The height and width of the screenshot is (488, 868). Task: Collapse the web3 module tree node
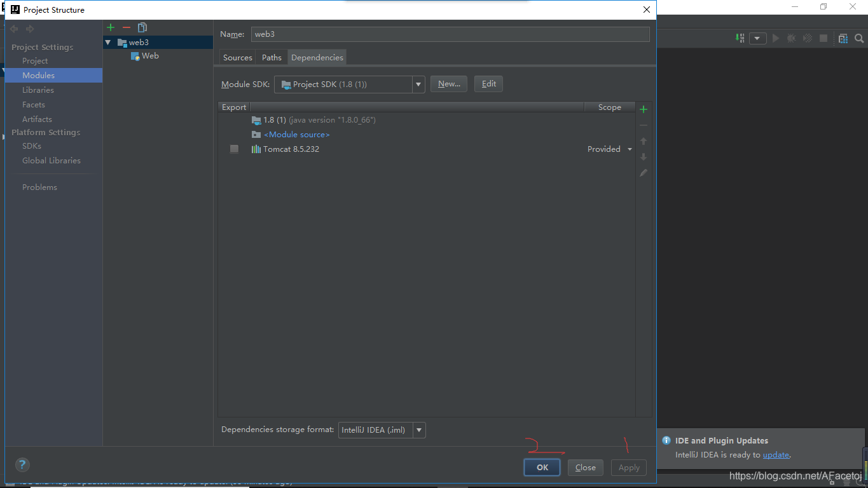107,43
